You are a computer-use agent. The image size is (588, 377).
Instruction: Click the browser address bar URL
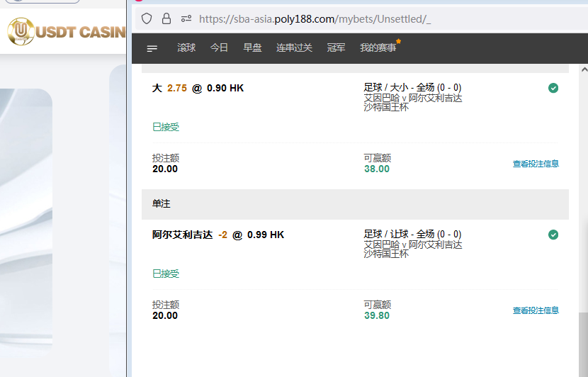pyautogui.click(x=315, y=19)
